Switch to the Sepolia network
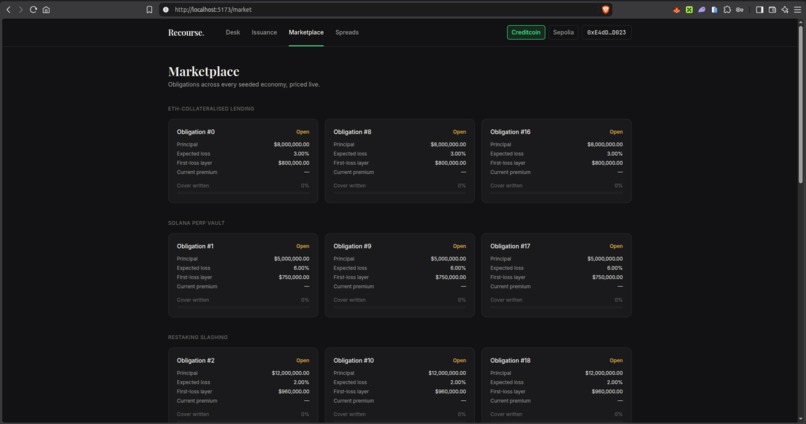806x424 pixels. pyautogui.click(x=563, y=32)
